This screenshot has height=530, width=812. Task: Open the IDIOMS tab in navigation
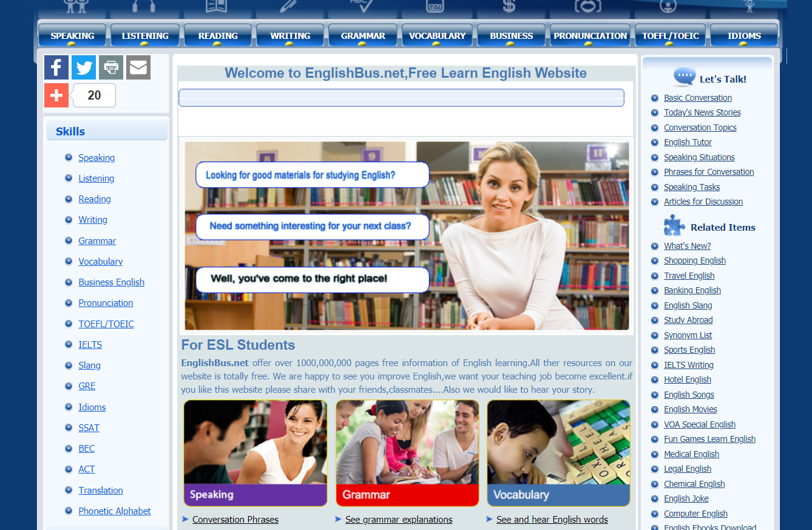click(744, 36)
